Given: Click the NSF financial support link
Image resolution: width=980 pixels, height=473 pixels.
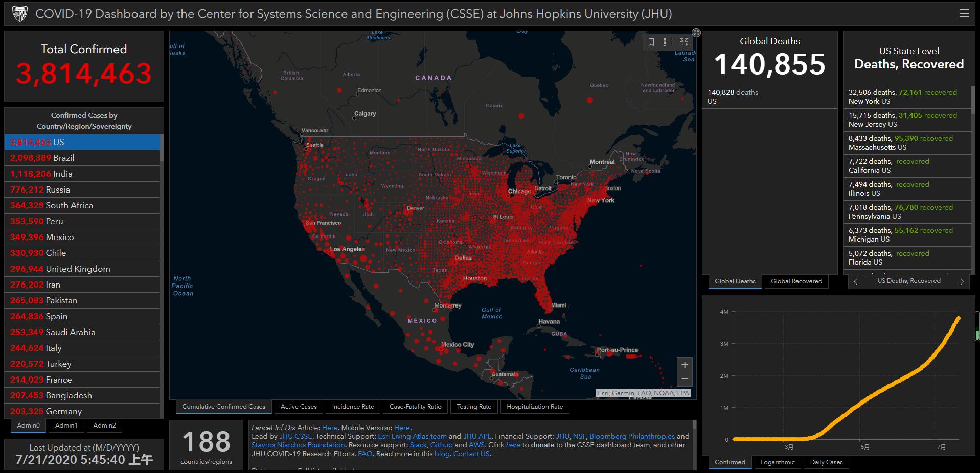Looking at the screenshot, I should 579,436.
